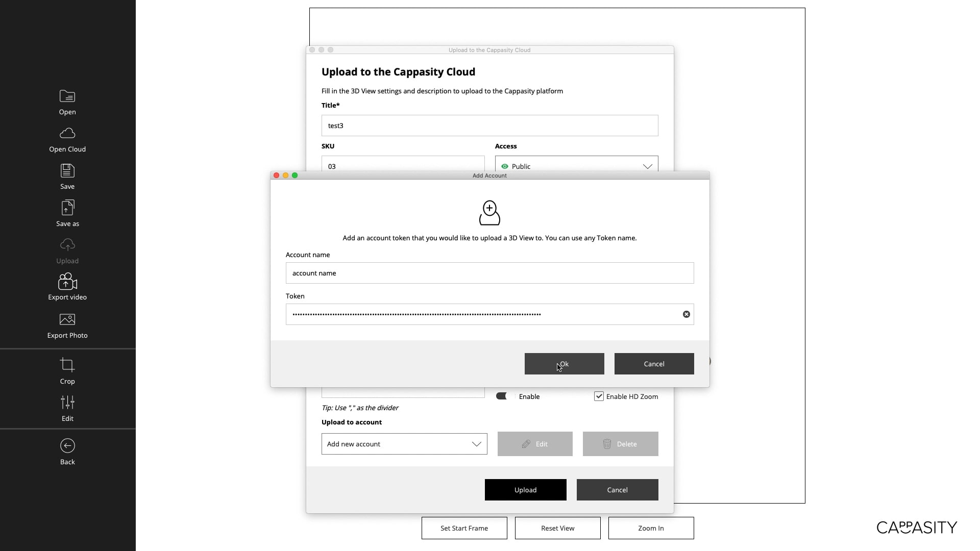Cancel the Upload to Cappasity Cloud dialog
The image size is (980, 551).
[618, 490]
